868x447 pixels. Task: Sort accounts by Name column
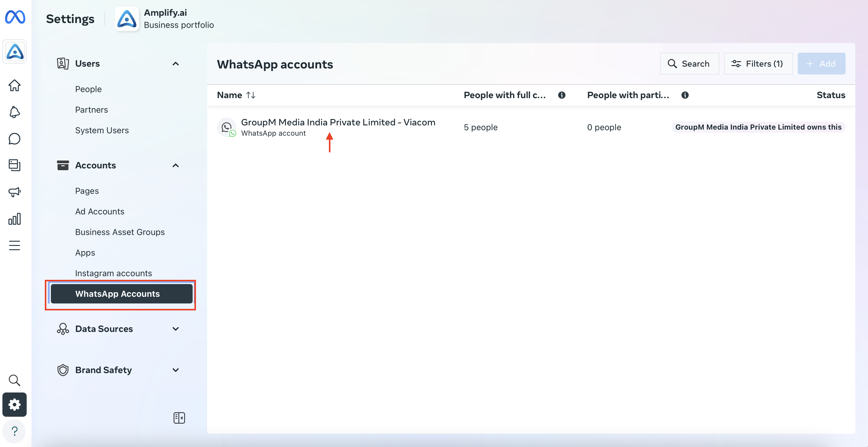point(250,95)
